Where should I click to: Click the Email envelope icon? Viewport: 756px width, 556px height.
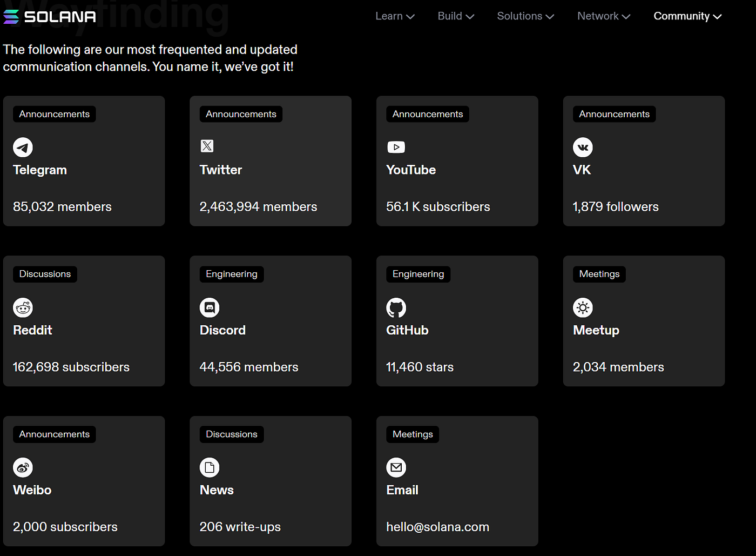tap(396, 467)
